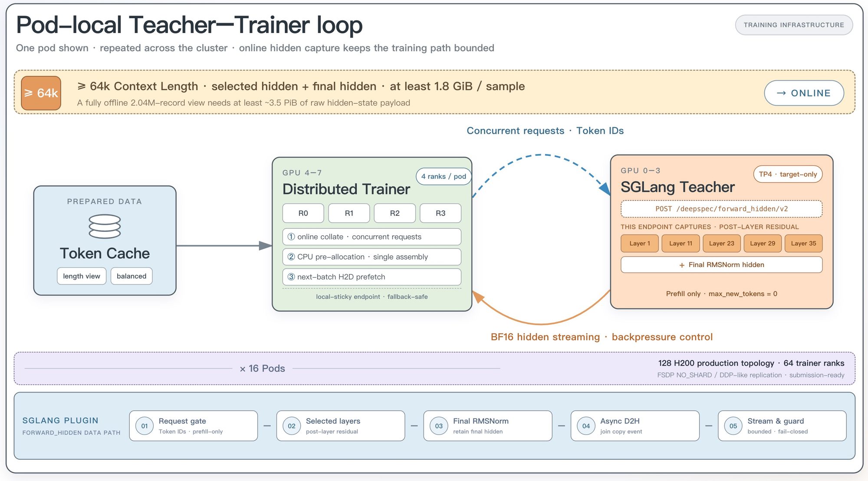868x481 pixels.
Task: Click THIS ENDPOINT CAPTURES · POST-LAYER RESIDUAL label
Action: coord(710,227)
